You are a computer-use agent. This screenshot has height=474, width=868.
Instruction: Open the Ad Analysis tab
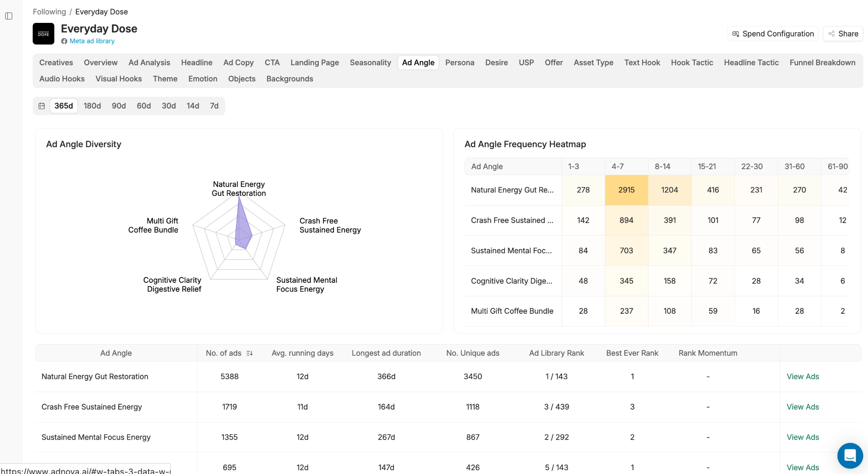pyautogui.click(x=149, y=63)
